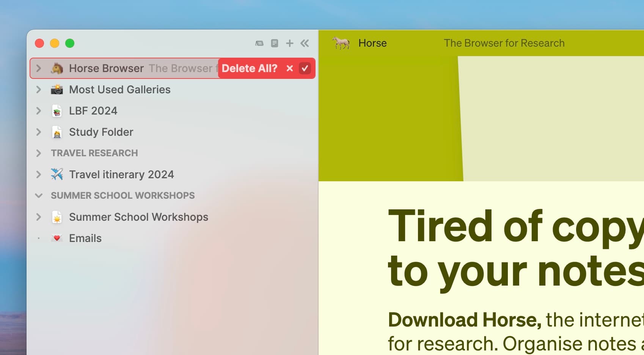Screen dimensions: 644x355
Task: Select the TRAVEL RESEARCH section header
Action: [94, 153]
